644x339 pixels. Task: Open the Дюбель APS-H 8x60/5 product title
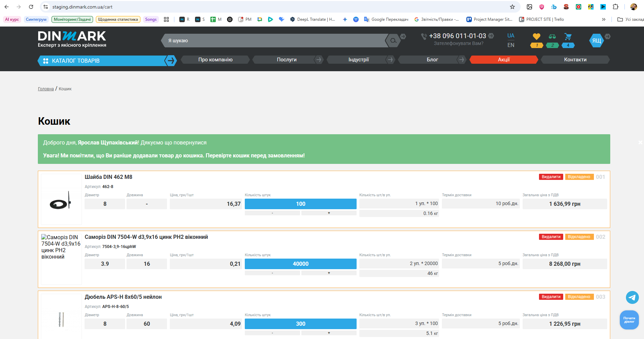(123, 297)
